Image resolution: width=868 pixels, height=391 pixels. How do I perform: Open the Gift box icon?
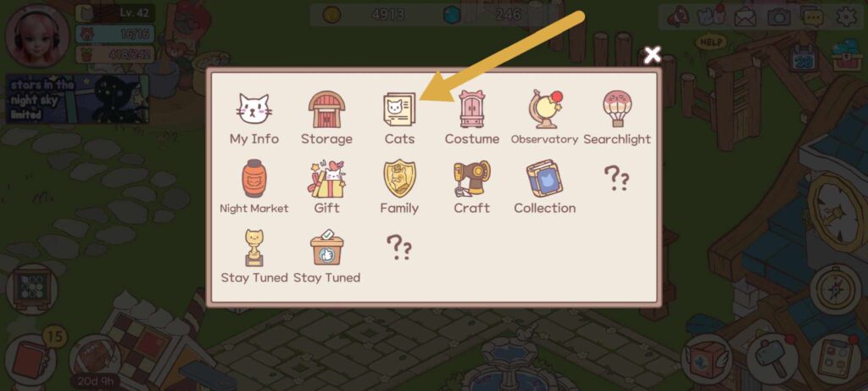(326, 178)
